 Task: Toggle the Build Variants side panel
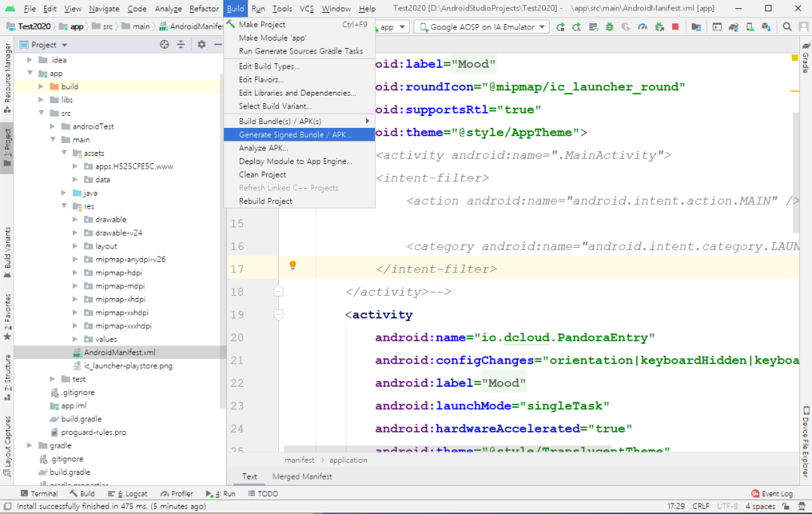tap(8, 248)
